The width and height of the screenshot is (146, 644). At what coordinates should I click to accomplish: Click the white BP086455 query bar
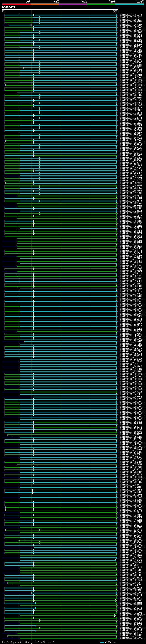(x=60, y=9)
